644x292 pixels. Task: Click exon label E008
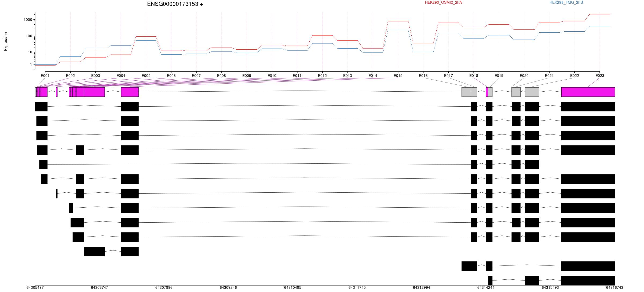(221, 76)
